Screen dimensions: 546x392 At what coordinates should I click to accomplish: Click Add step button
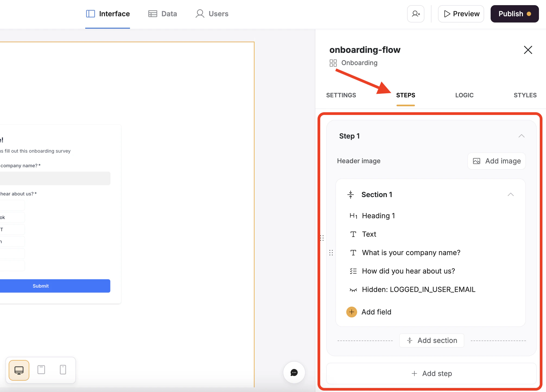coord(431,374)
